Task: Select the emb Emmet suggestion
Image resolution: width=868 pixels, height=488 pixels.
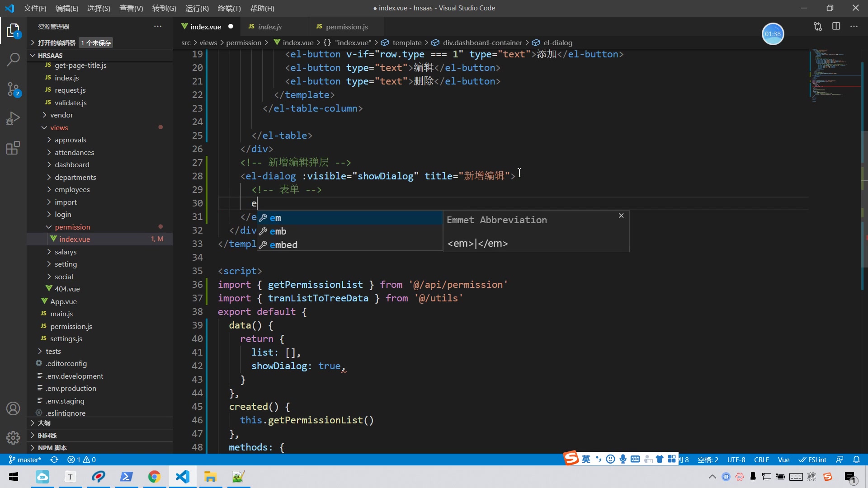Action: pyautogui.click(x=350, y=231)
